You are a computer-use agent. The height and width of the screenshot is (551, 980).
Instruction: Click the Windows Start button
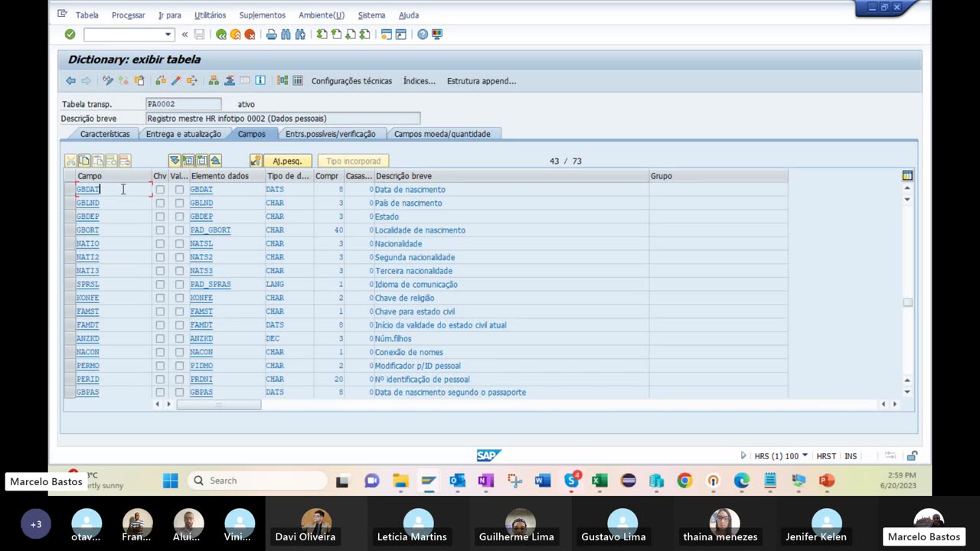tap(170, 481)
